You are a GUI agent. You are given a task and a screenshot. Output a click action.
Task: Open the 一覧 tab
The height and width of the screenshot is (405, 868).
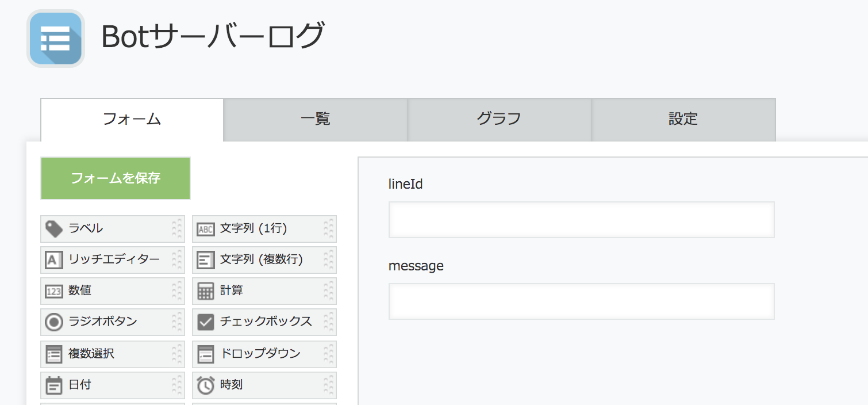316,120
